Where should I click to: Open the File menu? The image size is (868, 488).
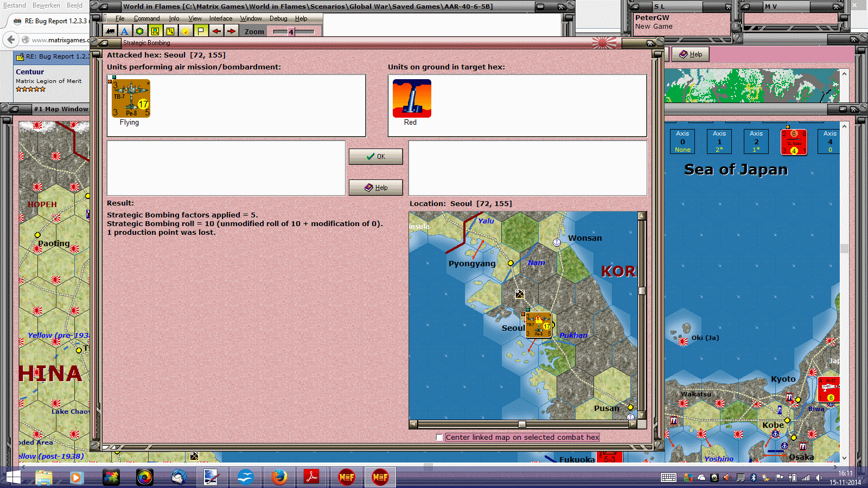coord(120,18)
